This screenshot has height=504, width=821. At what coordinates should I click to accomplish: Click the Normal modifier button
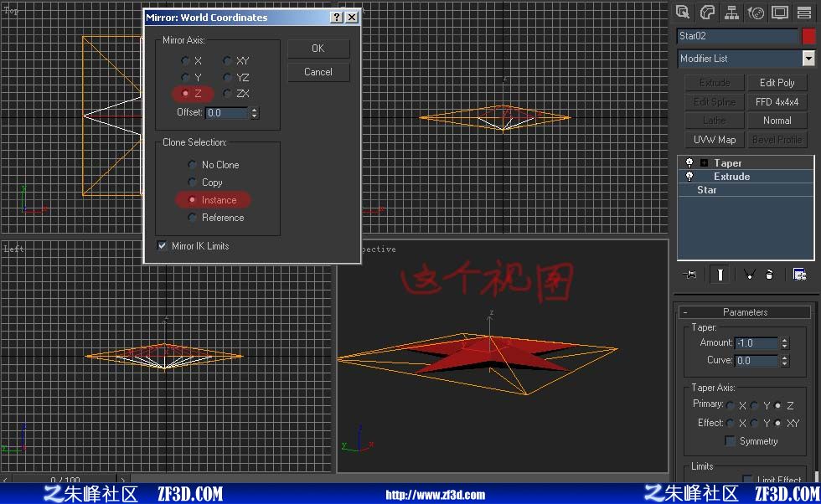click(777, 121)
